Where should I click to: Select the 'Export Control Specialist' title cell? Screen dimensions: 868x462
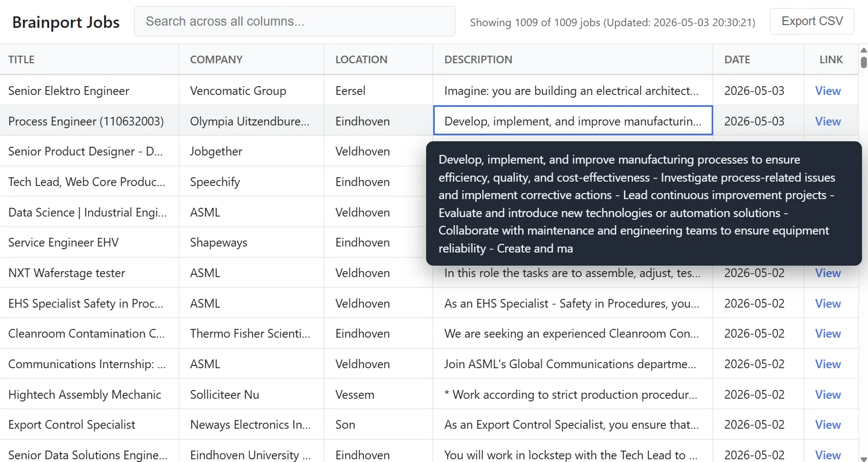point(89,424)
